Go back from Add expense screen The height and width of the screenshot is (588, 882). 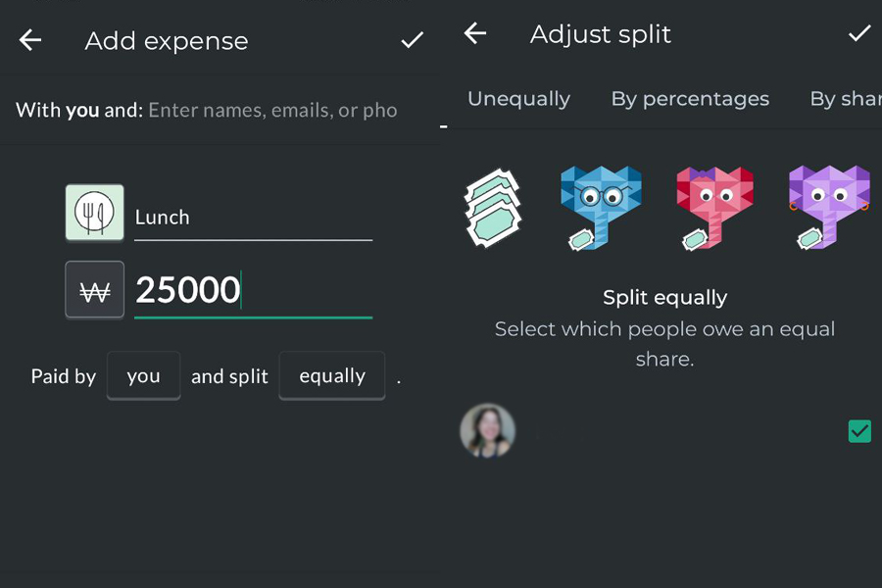click(29, 40)
